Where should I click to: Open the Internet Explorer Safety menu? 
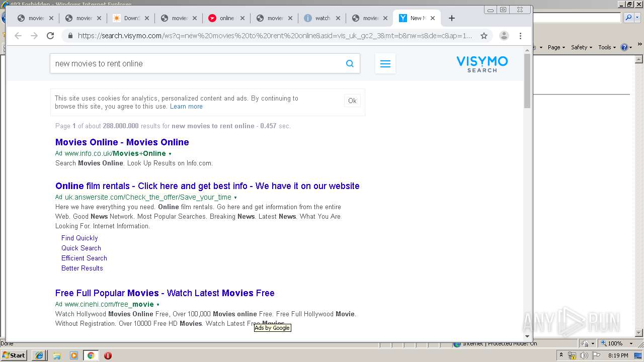point(581,47)
